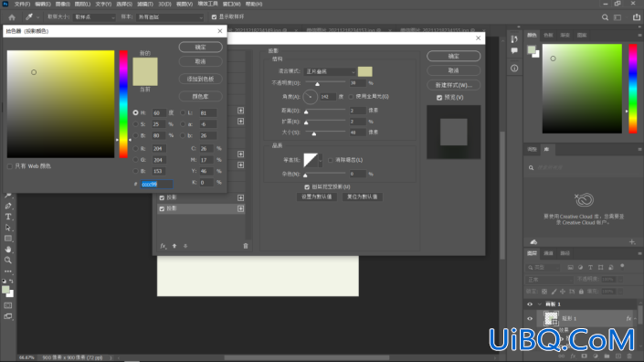Collapse the Artboard 1 layer group
Screen dimensions: 644x362
point(539,304)
